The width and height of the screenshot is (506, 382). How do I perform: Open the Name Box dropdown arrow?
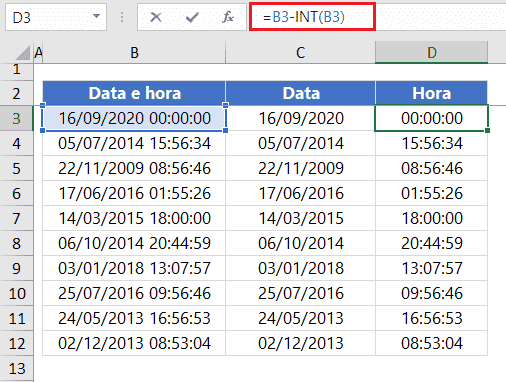tap(96, 16)
